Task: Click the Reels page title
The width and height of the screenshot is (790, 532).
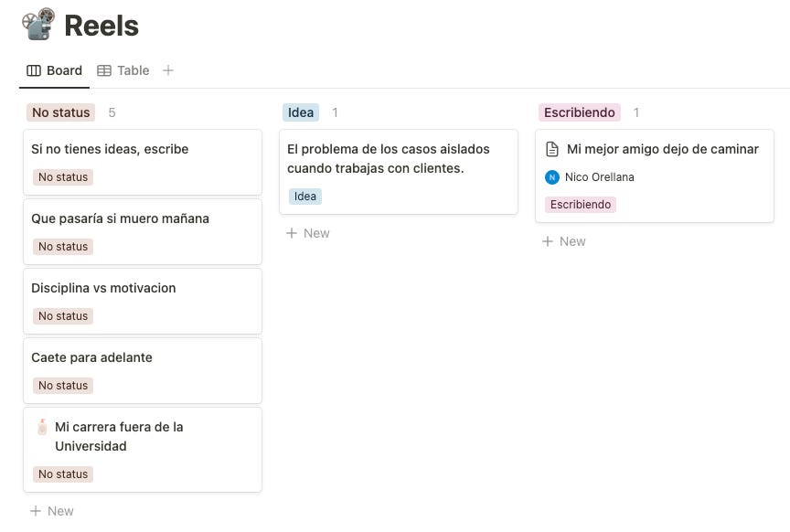Action: click(101, 26)
